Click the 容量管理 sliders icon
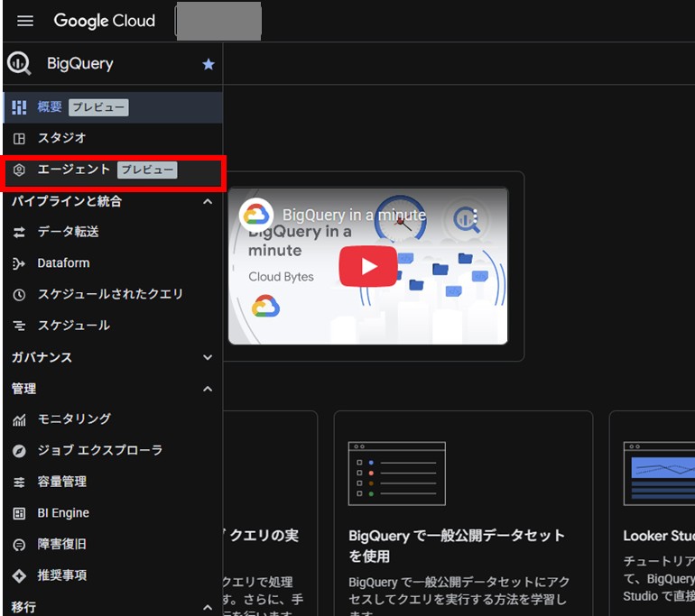 click(19, 483)
